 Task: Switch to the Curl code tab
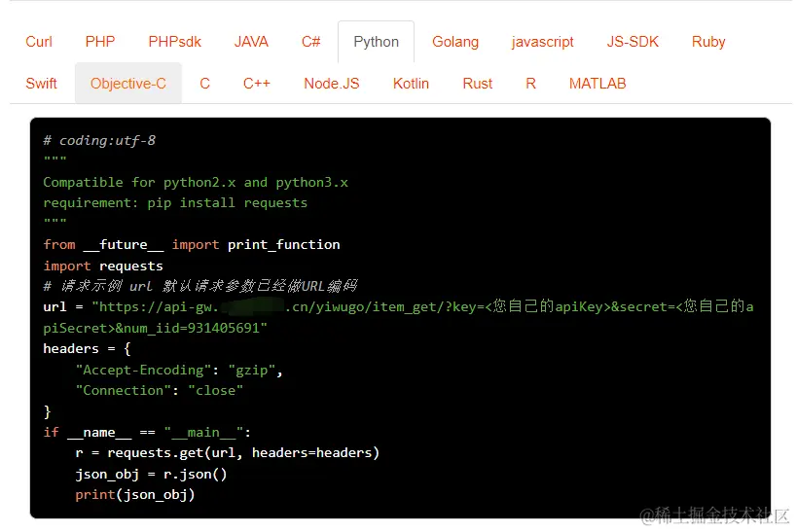[x=39, y=42]
